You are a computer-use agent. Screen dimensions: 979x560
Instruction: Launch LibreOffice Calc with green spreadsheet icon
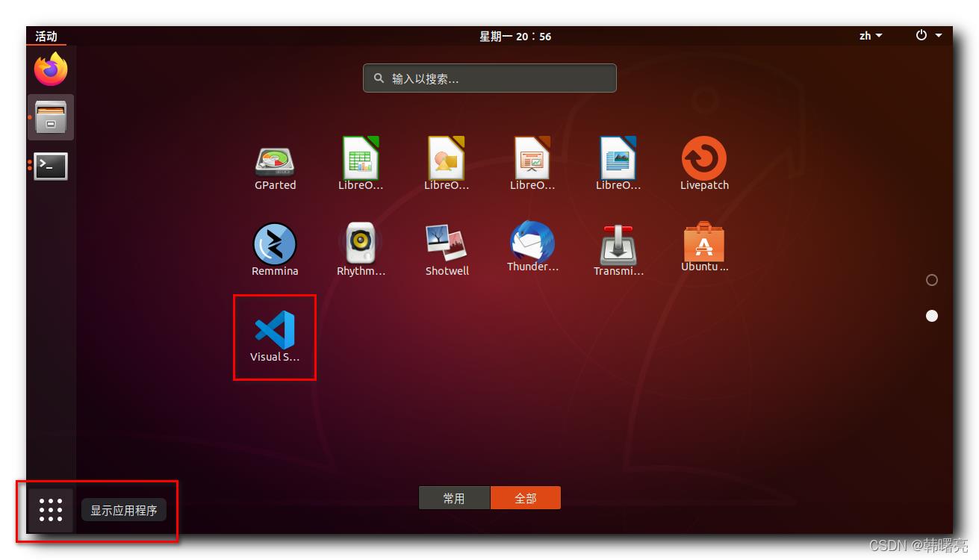361,164
